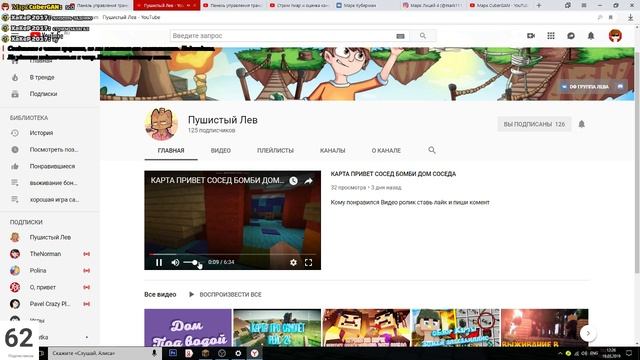Click the next arrow on video carousel
This screenshot has width=640, height=360.
tap(588, 333)
